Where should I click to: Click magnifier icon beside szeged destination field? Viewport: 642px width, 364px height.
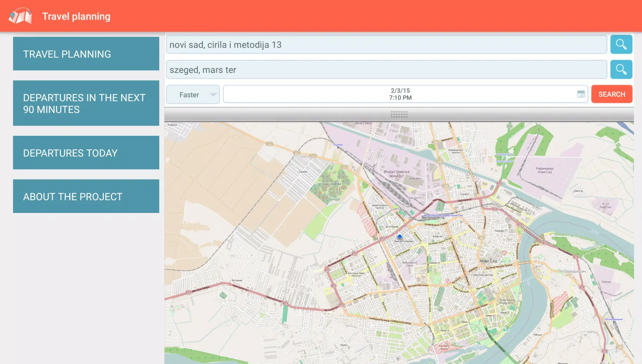click(621, 70)
